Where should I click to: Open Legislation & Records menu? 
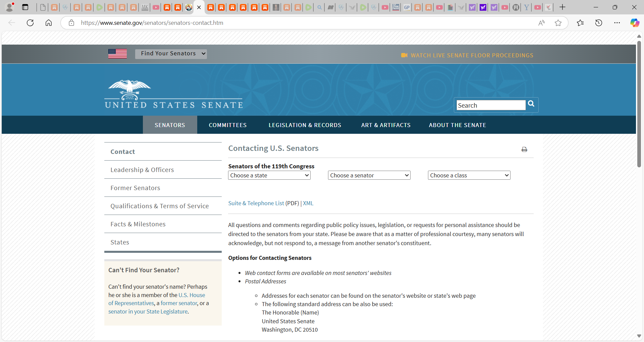point(305,125)
